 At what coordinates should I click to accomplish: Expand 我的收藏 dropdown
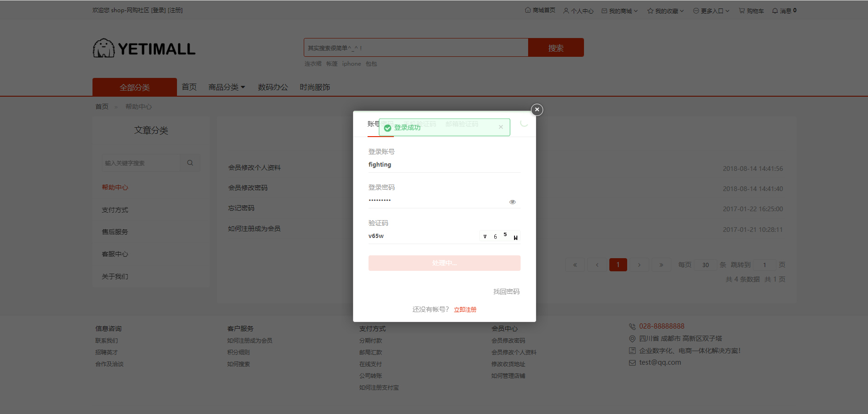point(665,11)
